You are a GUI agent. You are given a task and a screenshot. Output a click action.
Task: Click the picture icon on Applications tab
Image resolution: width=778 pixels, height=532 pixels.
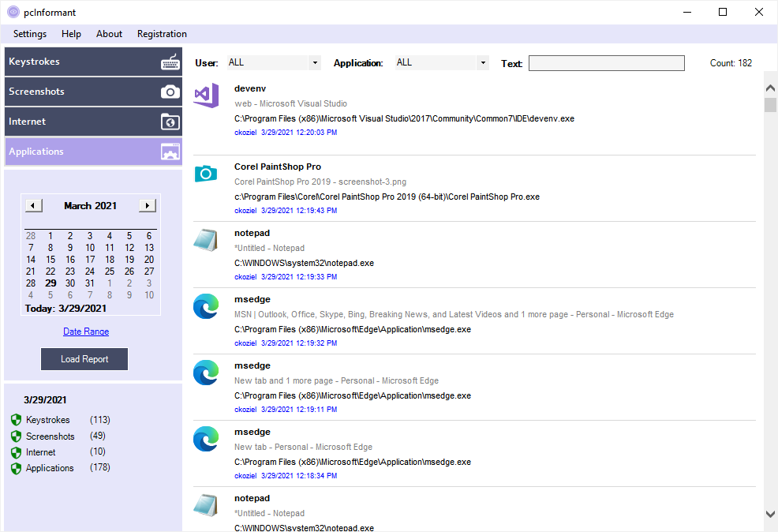[170, 152]
